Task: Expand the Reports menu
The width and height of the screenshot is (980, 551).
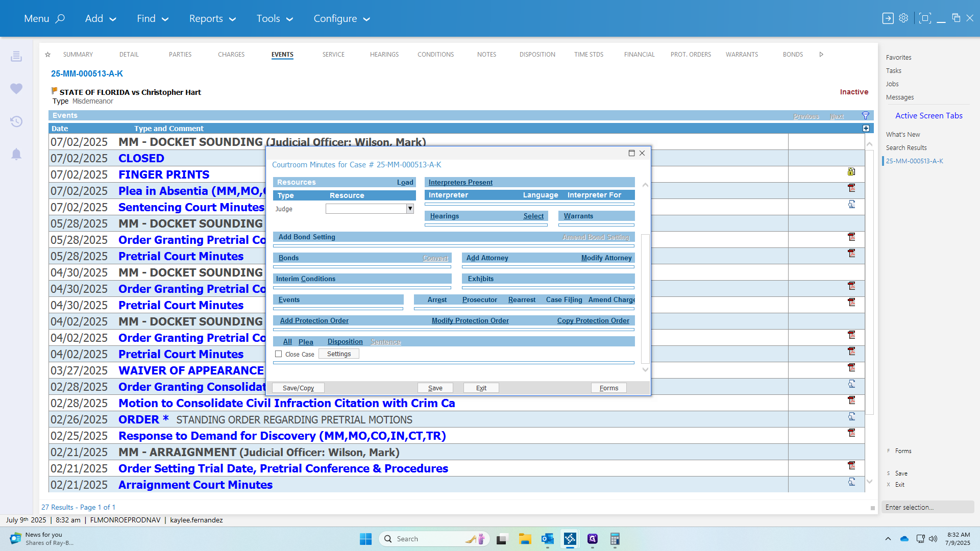Action: [x=212, y=18]
